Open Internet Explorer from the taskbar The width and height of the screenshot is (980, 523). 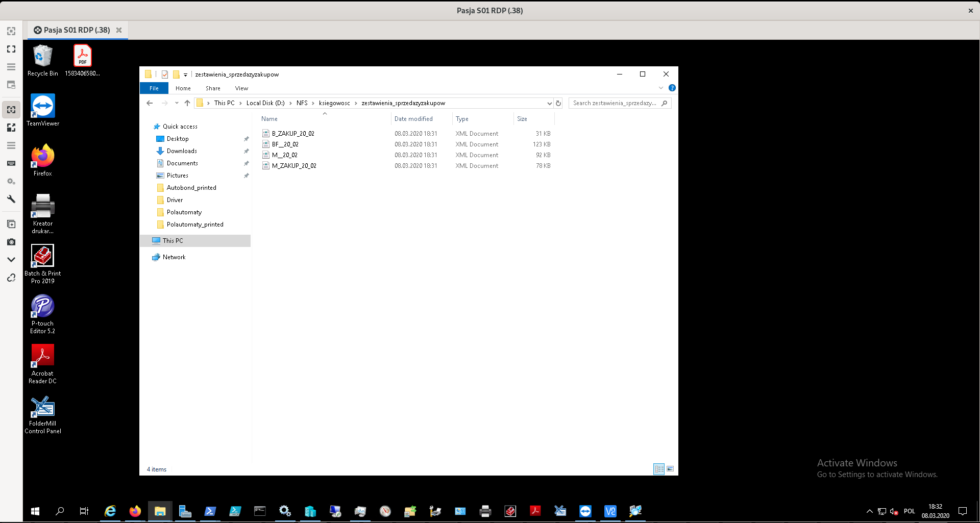click(110, 511)
